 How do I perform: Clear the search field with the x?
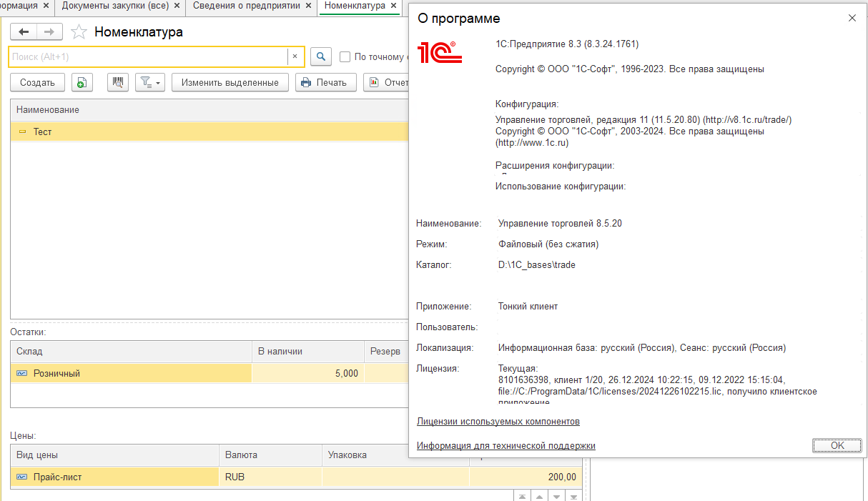295,56
